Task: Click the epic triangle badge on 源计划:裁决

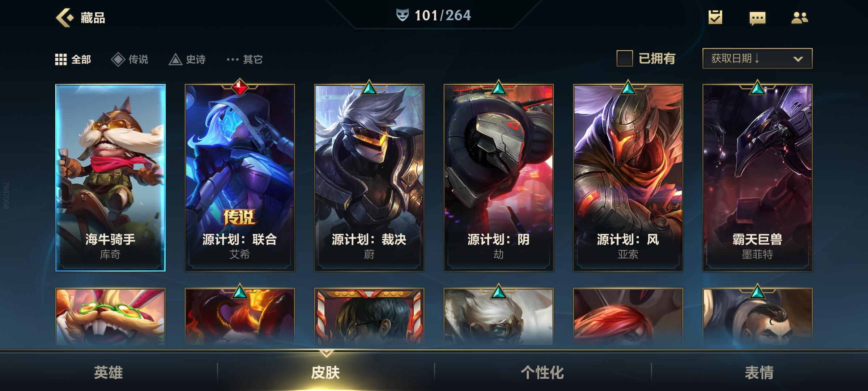Action: [369, 87]
